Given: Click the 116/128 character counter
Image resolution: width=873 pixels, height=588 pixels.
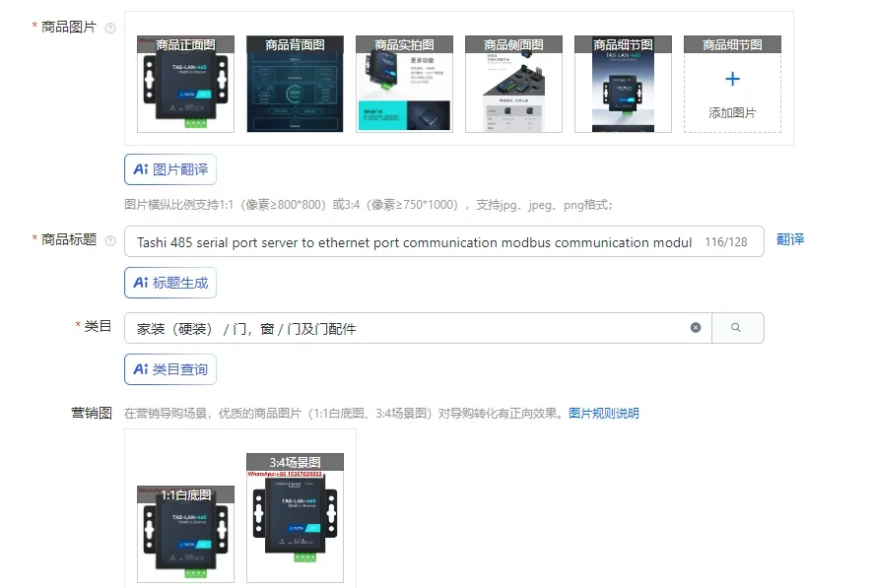Looking at the screenshot, I should coord(726,242).
